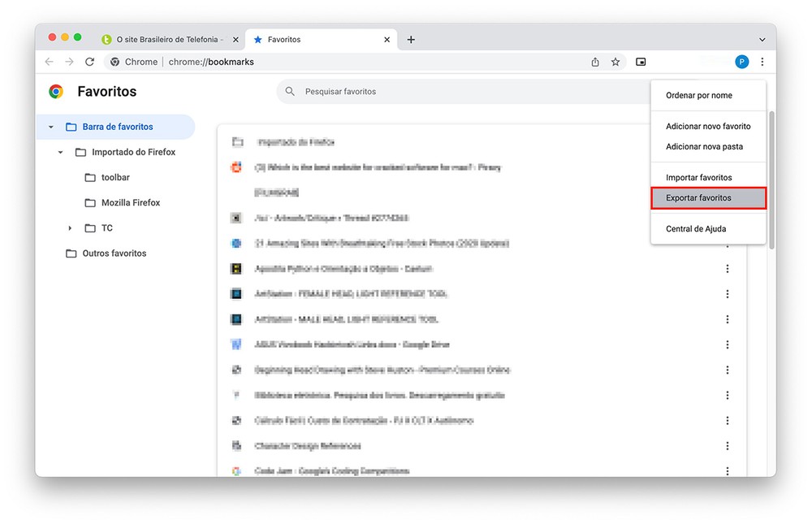Collapse the Barra de favoritos folder
Image resolution: width=812 pixels, height=524 pixels.
tap(51, 127)
